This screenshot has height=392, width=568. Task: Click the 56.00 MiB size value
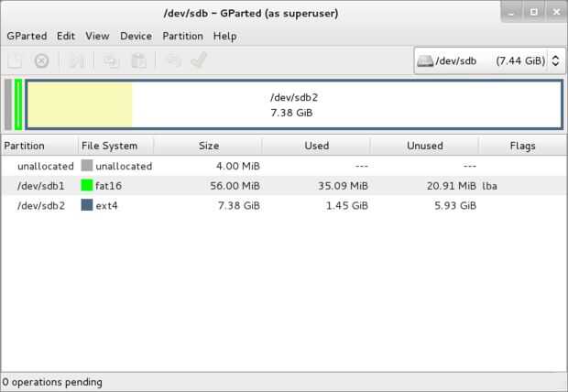(235, 186)
